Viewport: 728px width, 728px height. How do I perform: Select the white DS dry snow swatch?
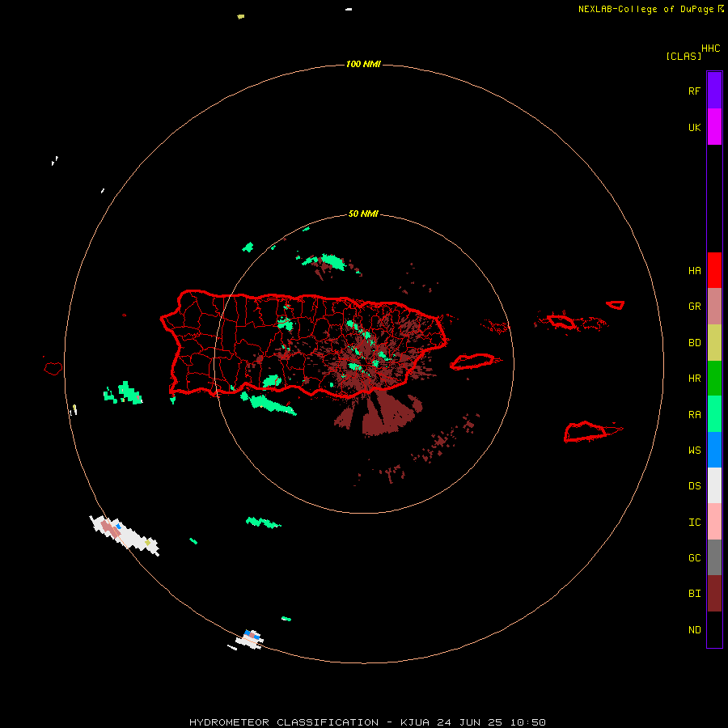coord(714,485)
